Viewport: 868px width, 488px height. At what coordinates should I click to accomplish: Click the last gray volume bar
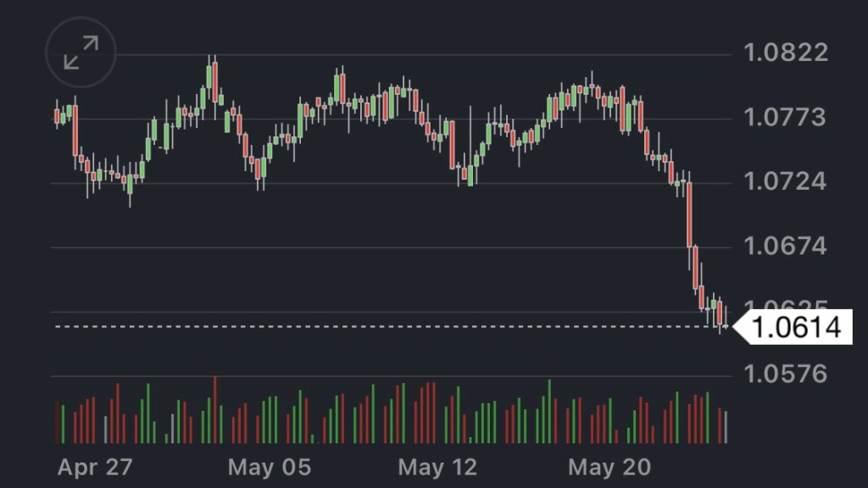726,427
